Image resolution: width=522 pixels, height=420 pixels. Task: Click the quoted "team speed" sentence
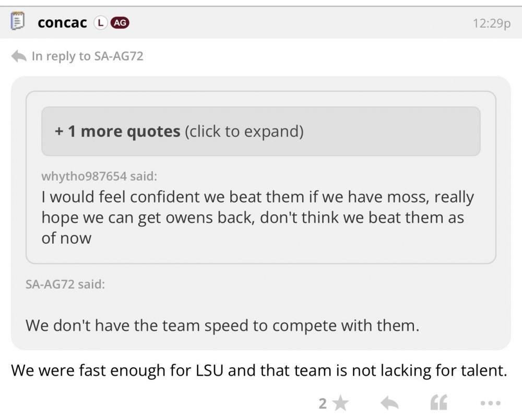[222, 326]
